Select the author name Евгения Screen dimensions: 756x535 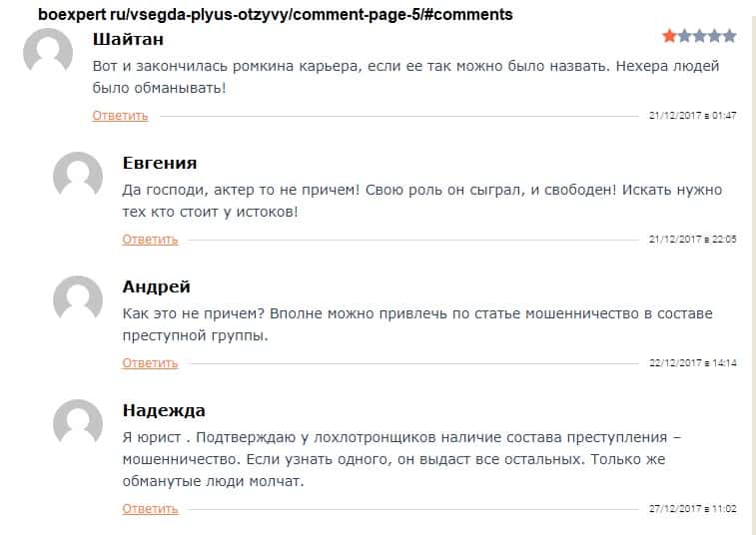coord(159,163)
